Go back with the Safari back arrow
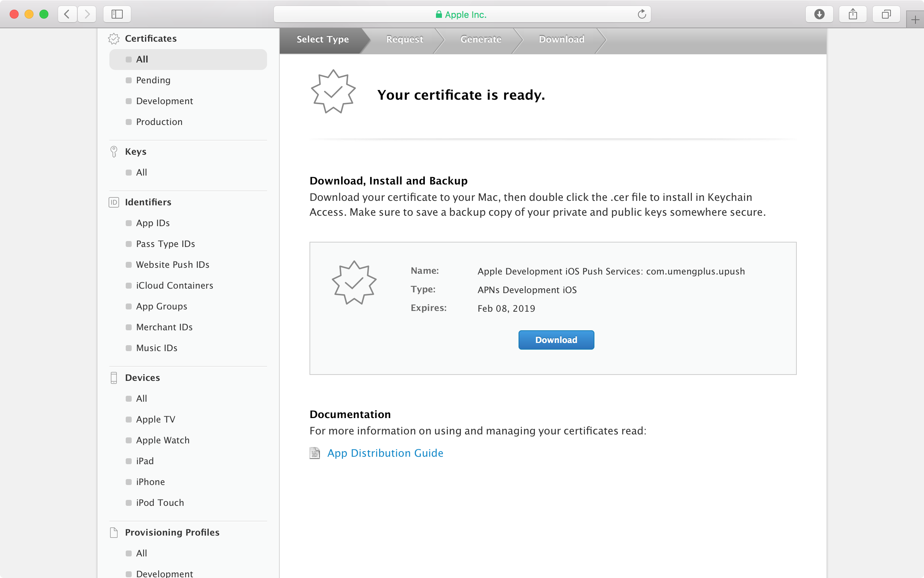Image resolution: width=924 pixels, height=578 pixels. coord(67,15)
